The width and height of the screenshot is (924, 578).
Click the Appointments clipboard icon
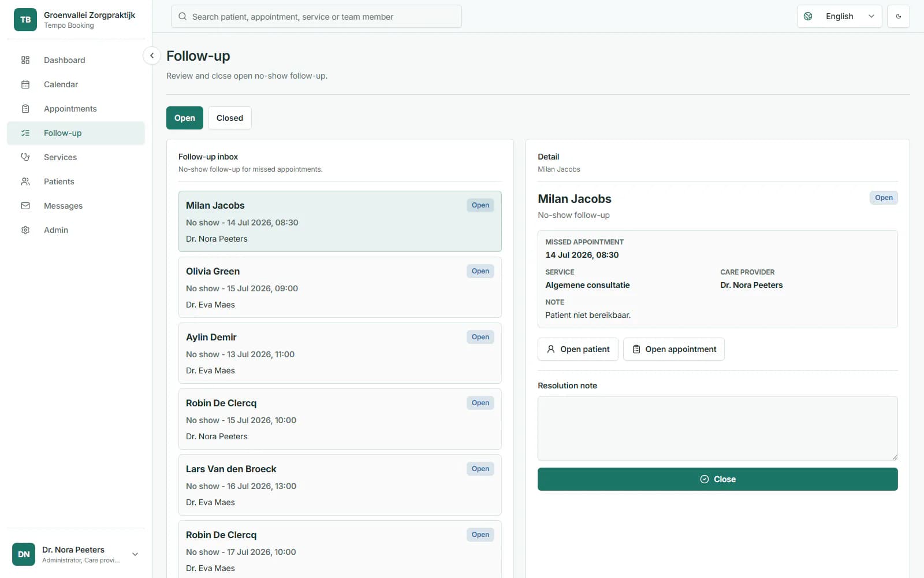[25, 109]
